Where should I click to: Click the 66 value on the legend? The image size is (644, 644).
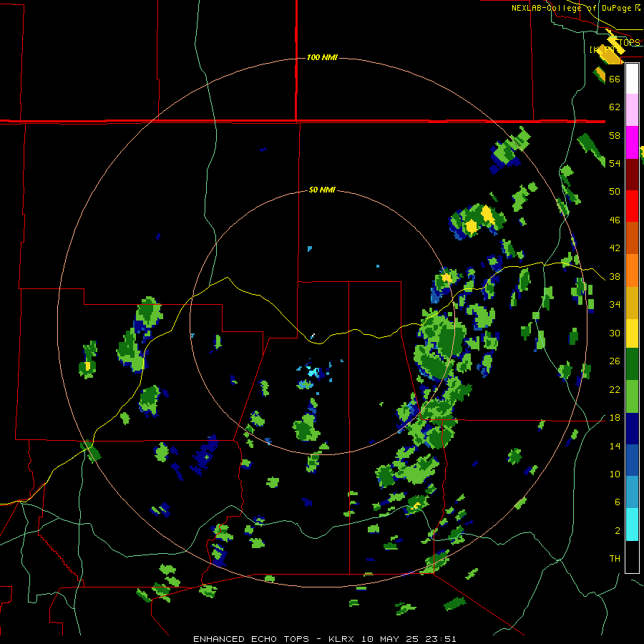(615, 79)
